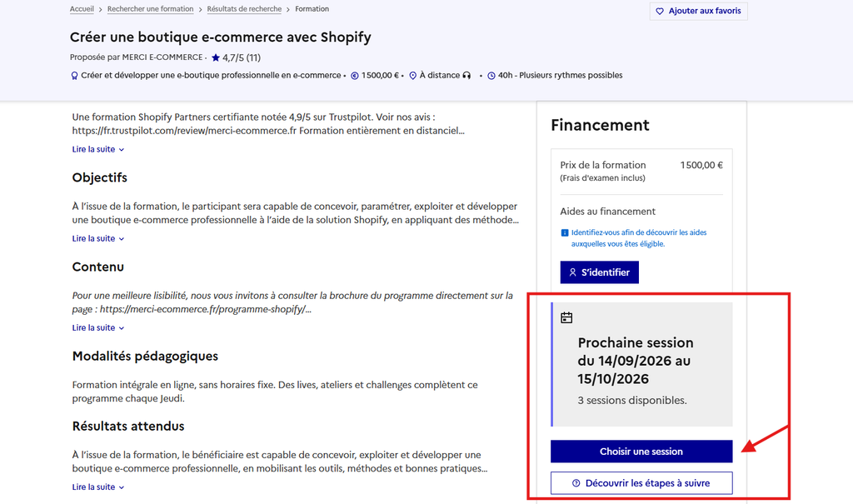Click the clock icon before 40h
The image size is (853, 504).
[x=491, y=76]
